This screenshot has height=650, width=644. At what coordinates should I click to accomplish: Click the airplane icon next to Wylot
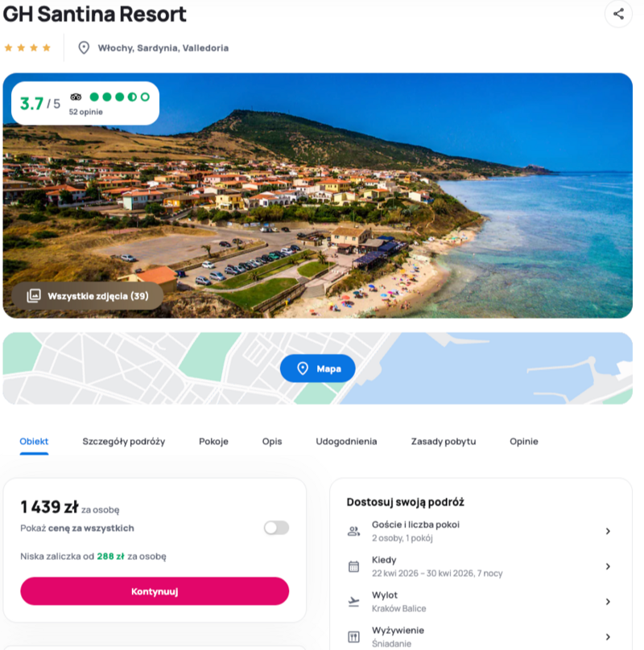[x=353, y=602]
